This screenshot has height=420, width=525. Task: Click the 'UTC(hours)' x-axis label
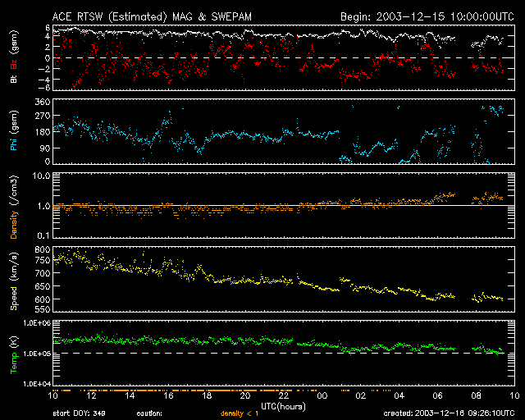283,407
